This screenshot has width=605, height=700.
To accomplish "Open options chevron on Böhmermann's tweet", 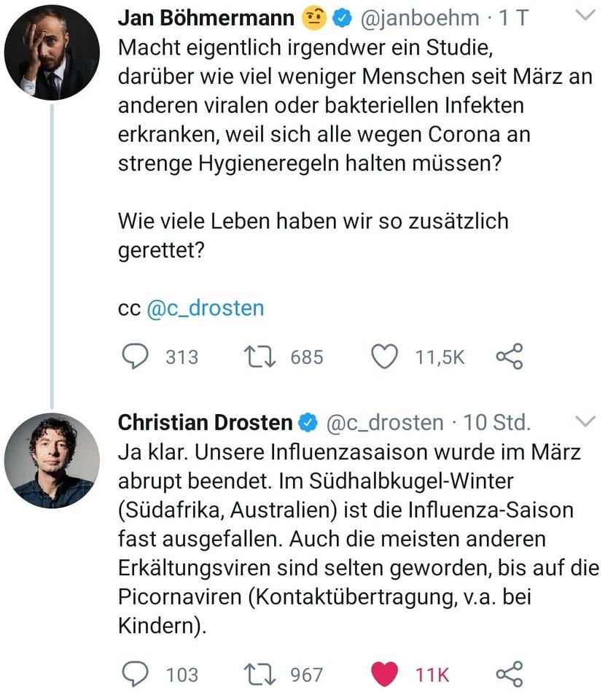I will 585,17.
